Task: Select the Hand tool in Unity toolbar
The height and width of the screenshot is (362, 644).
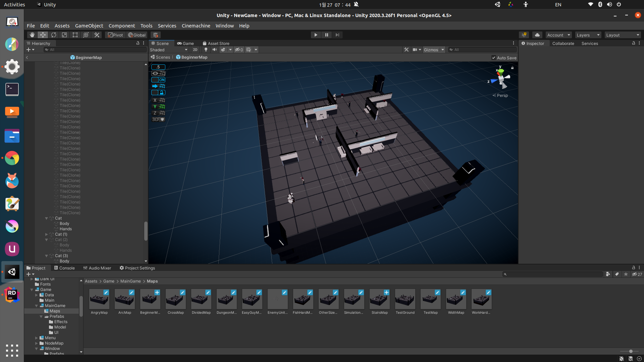Action: (x=32, y=35)
